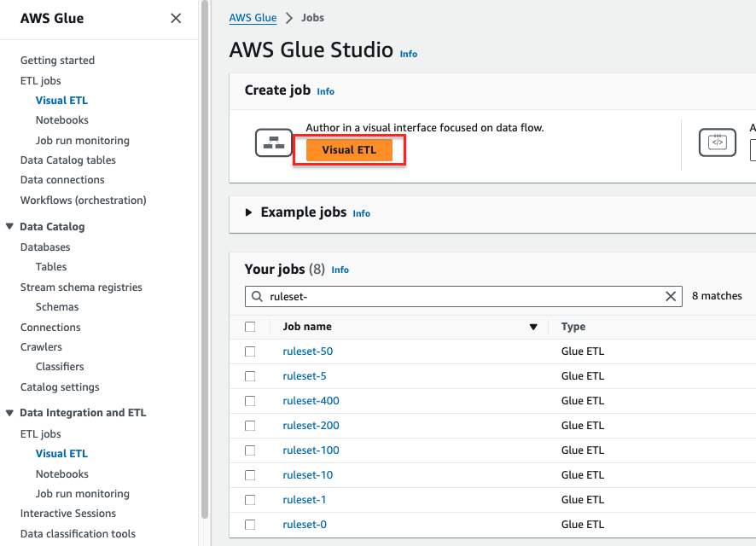Open the ruleset-200 job link
This screenshot has height=546, width=756.
311,426
